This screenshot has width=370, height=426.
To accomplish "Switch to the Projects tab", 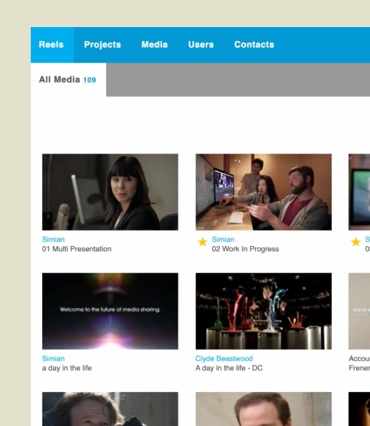I will (102, 45).
